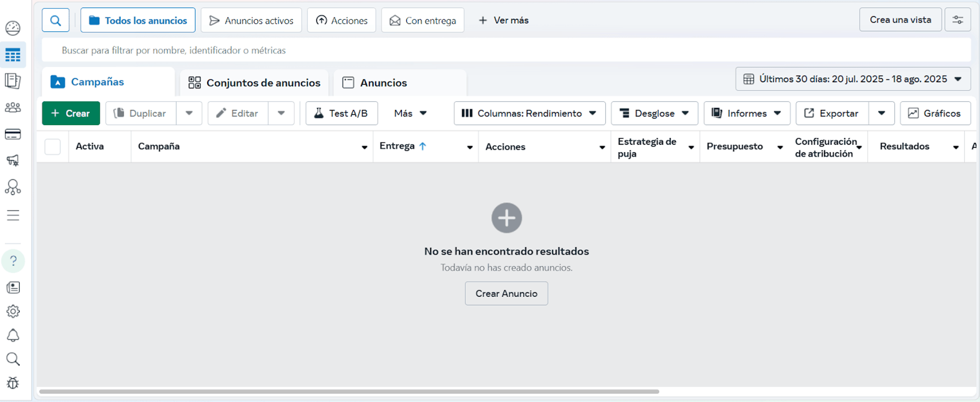Open the connected nodes icon in sidebar
The width and height of the screenshot is (980, 402).
pyautogui.click(x=13, y=187)
